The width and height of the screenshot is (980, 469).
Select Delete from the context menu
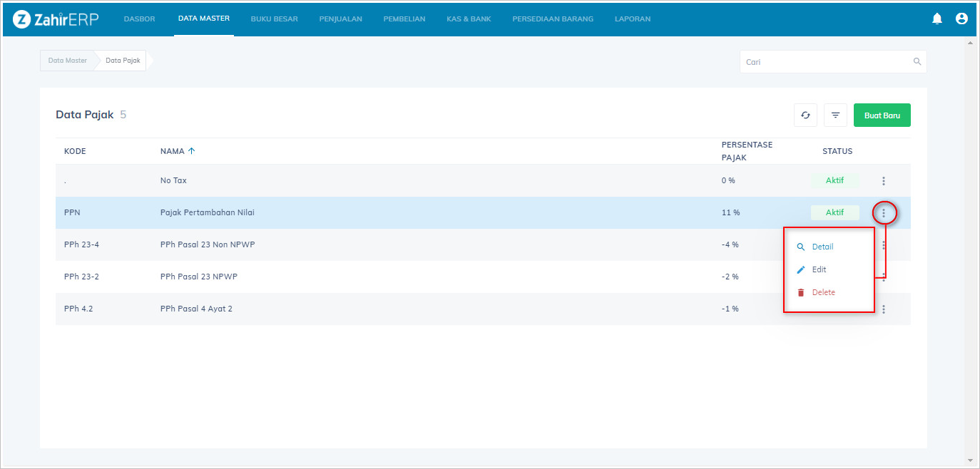pyautogui.click(x=823, y=292)
